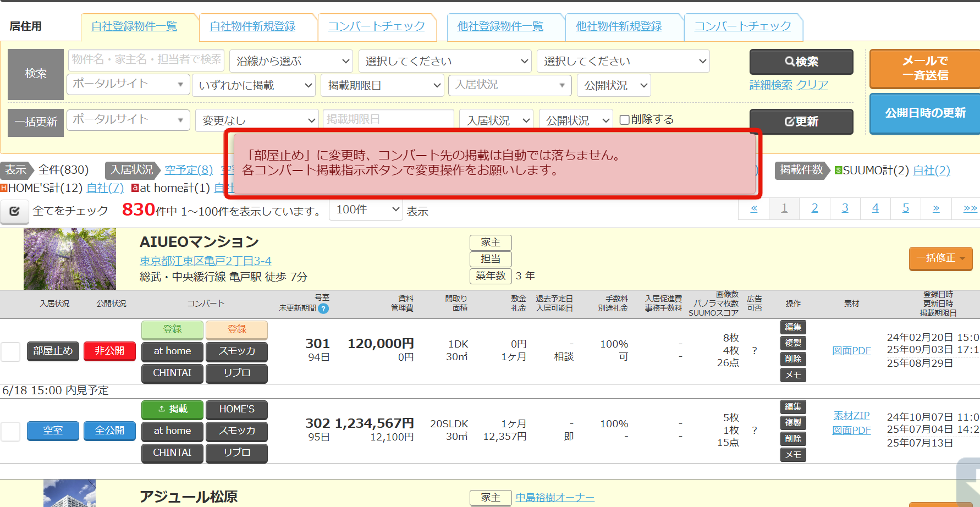980x507 pixels.
Task: Click the 空予定(8) filter link
Action: pos(189,170)
